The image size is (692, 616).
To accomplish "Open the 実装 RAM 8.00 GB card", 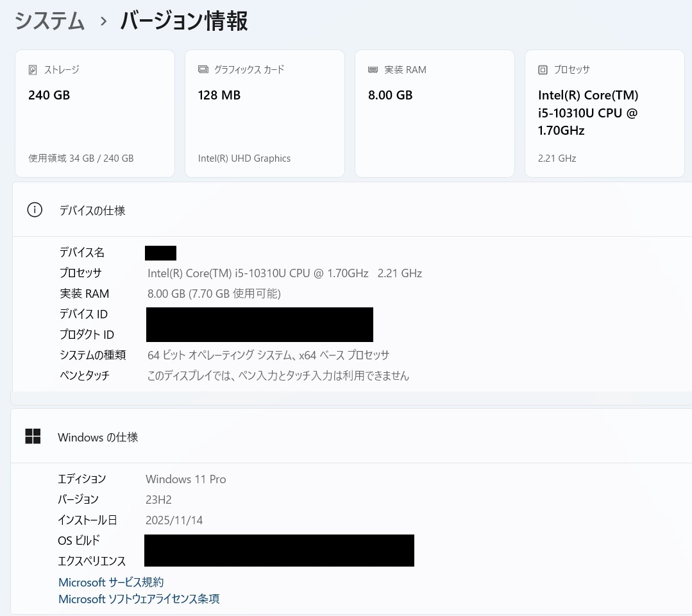I will (435, 114).
